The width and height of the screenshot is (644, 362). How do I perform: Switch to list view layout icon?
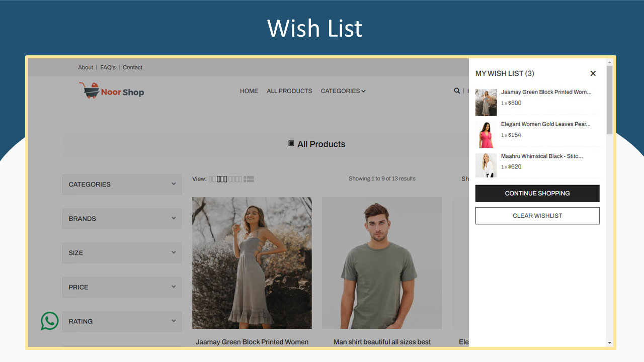(x=248, y=178)
